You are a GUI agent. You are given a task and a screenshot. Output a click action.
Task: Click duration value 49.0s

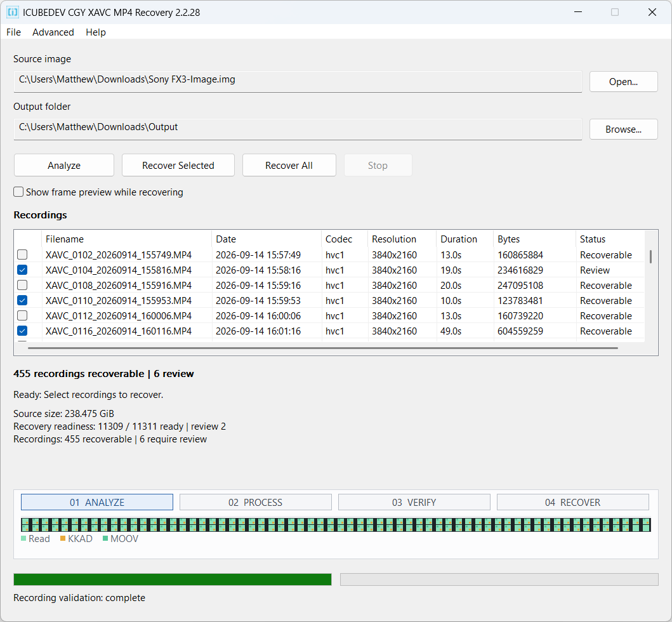(451, 331)
